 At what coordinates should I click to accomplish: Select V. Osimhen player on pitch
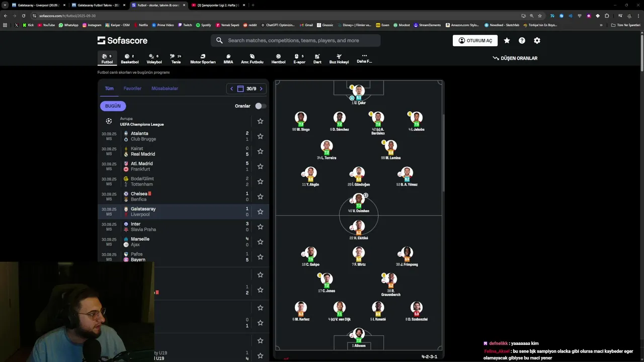click(359, 204)
